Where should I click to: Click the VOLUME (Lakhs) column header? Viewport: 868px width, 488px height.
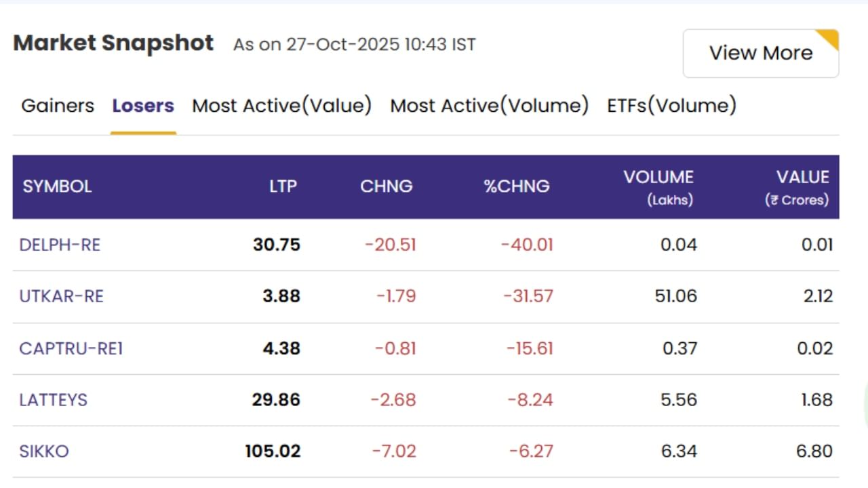pyautogui.click(x=658, y=187)
